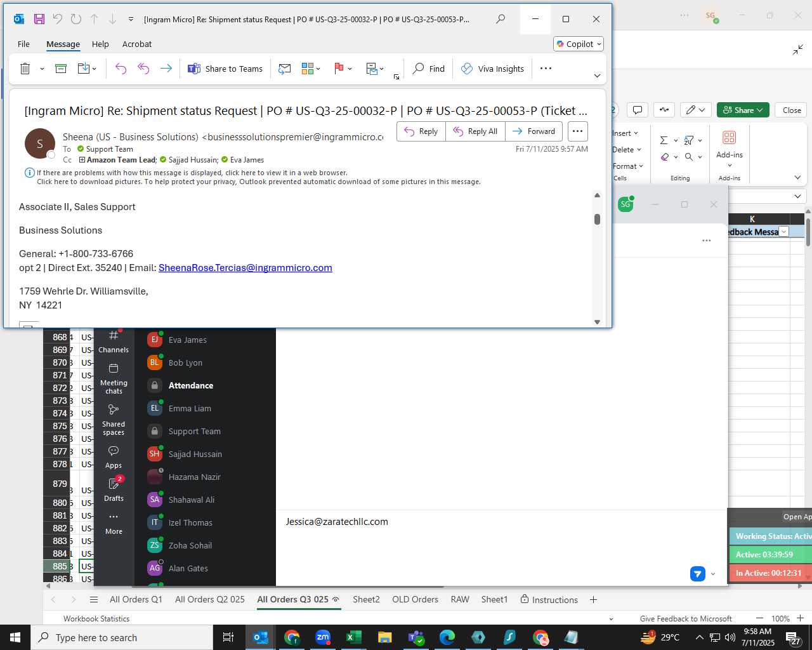Click the Save icon in Outlook title bar
The height and width of the screenshot is (650, 812).
point(39,19)
